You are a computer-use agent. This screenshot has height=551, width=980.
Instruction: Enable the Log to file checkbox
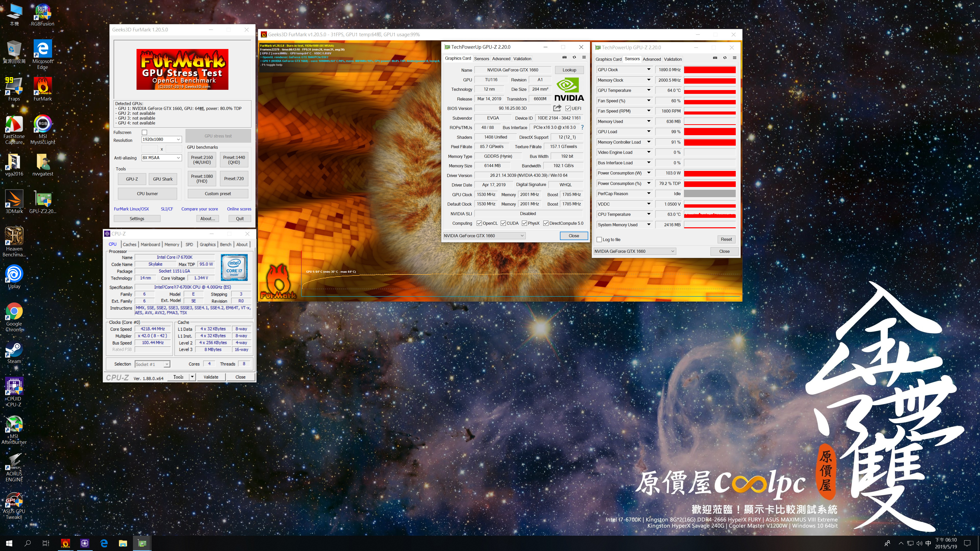click(599, 240)
